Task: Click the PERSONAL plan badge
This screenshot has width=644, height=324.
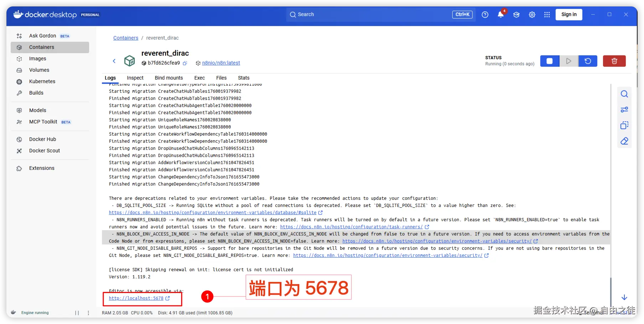Action: [x=90, y=15]
